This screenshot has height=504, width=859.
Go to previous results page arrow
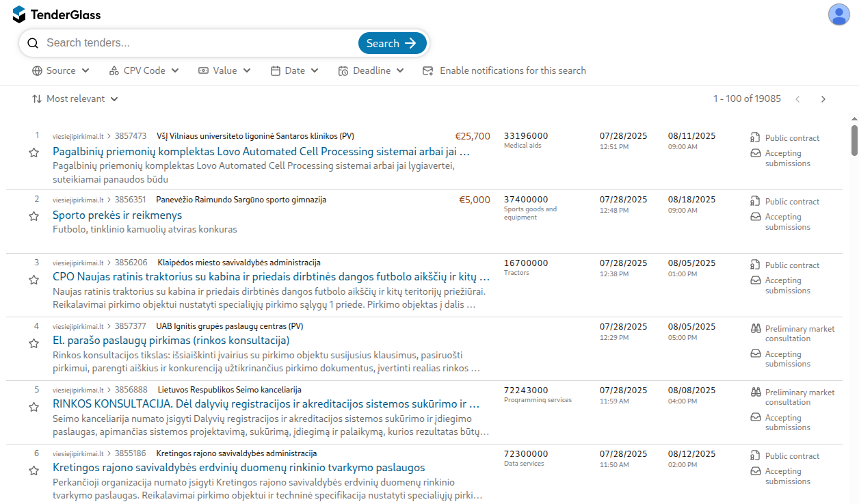click(x=797, y=99)
